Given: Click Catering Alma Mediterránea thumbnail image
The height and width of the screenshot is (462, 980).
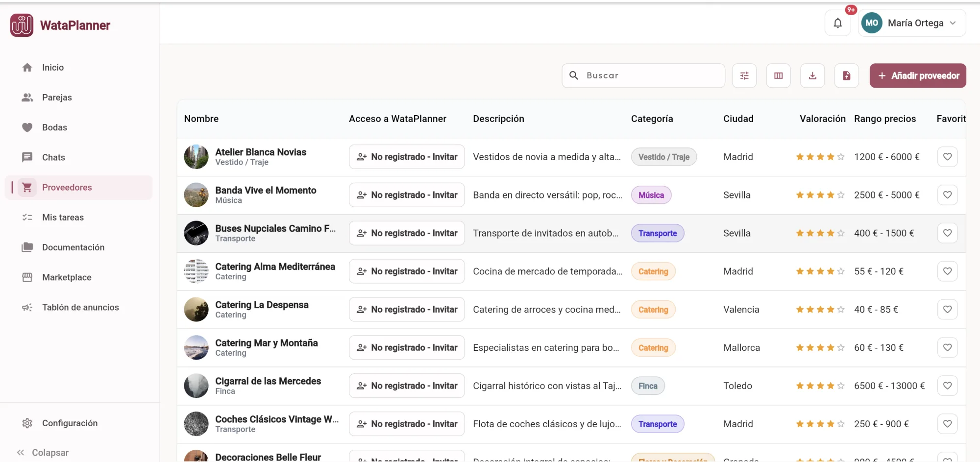Looking at the screenshot, I should coord(196,271).
